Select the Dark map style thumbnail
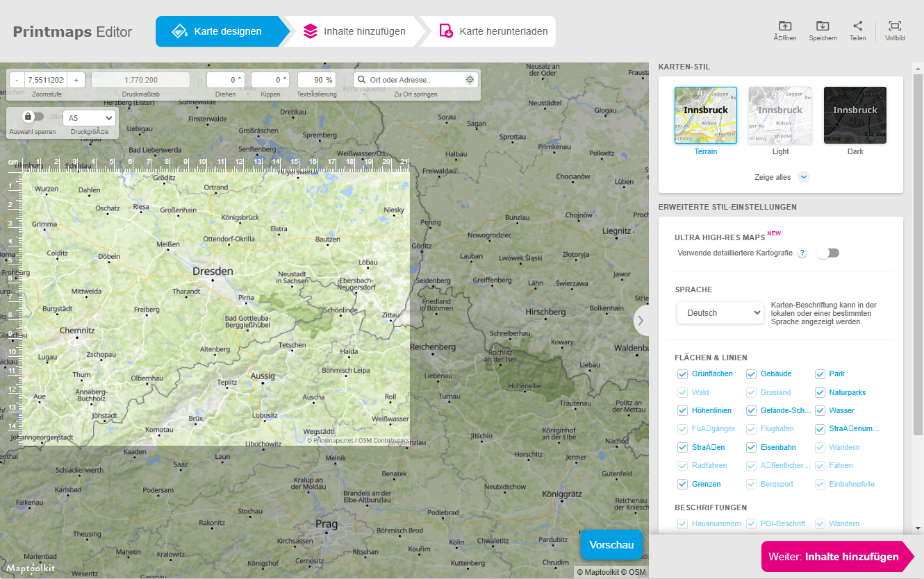 [855, 115]
